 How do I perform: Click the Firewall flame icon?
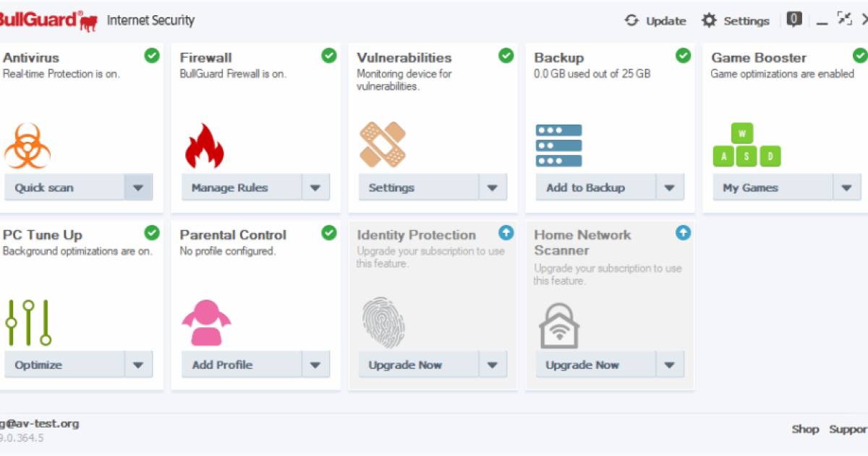coord(204,145)
